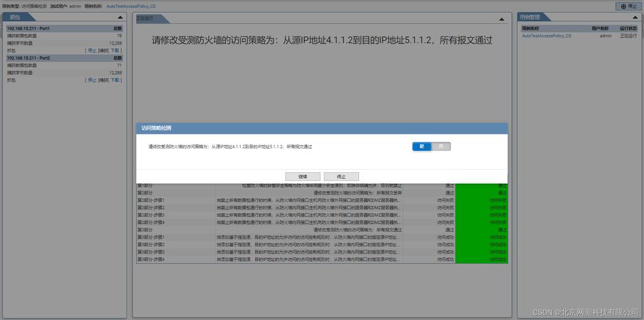Click the 第2部分-步骤4 result row
The height and width of the screenshot is (320, 644).
point(322,222)
